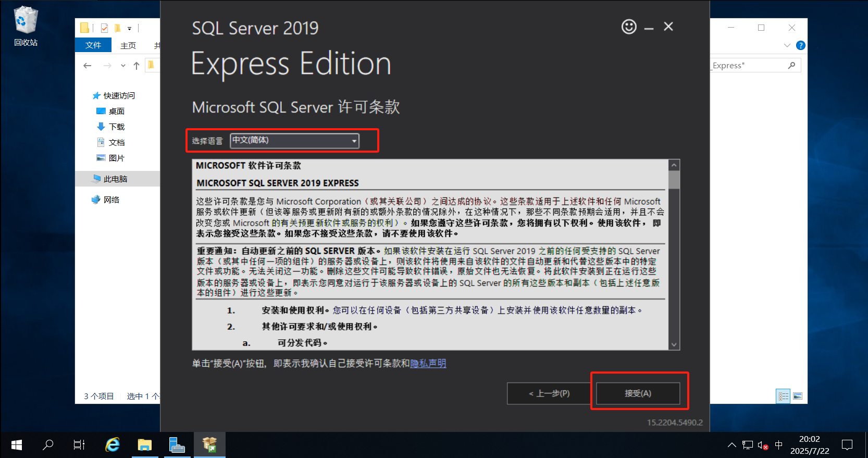Click the license text scrollbar up arrow

point(674,165)
